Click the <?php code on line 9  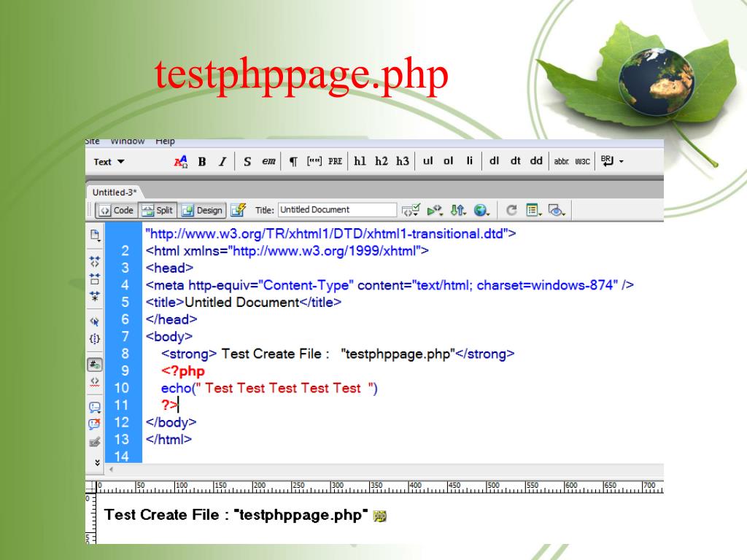(x=183, y=371)
